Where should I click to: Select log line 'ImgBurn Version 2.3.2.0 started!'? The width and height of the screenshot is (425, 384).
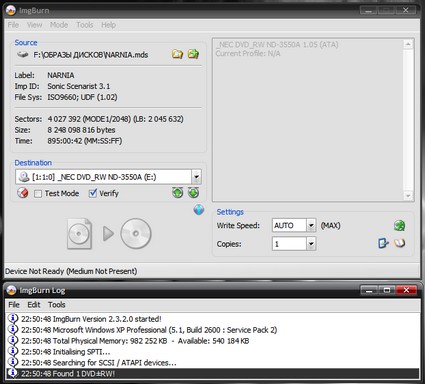point(91,319)
